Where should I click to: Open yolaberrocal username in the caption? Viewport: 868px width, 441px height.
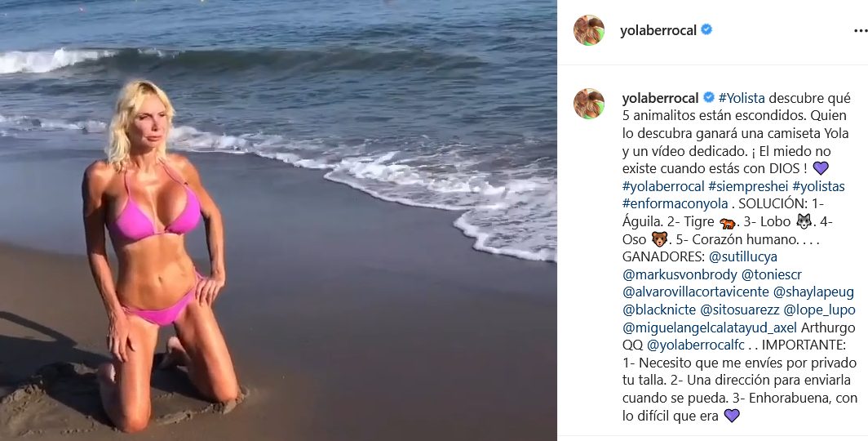pos(661,98)
